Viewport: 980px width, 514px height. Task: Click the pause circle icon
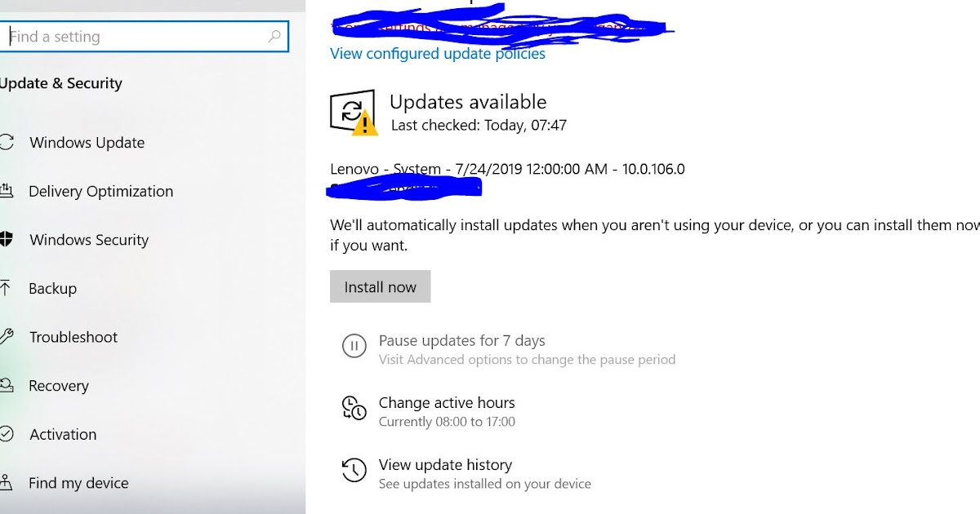354,346
